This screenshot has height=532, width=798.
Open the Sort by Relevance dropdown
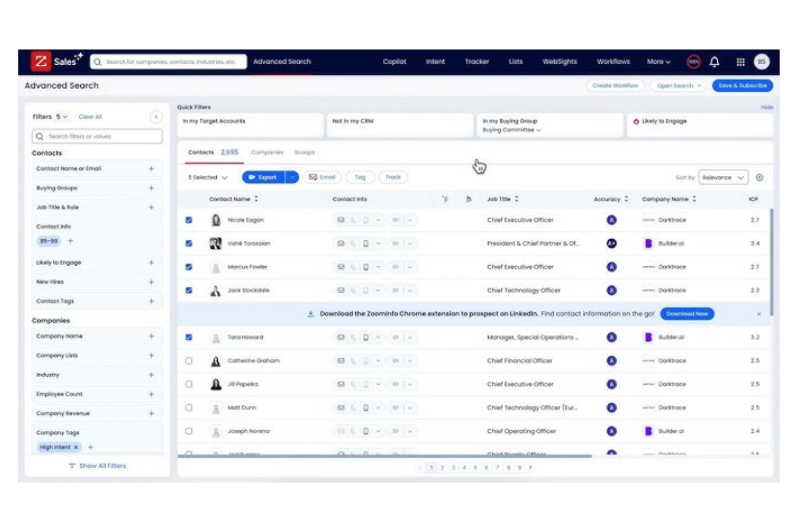722,177
